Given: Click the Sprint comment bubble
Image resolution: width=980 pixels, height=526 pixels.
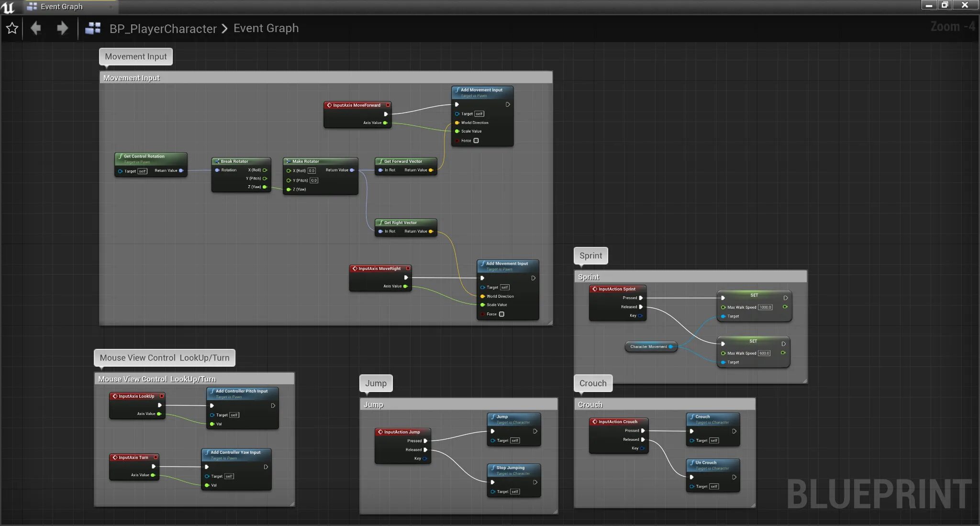Looking at the screenshot, I should [x=591, y=256].
